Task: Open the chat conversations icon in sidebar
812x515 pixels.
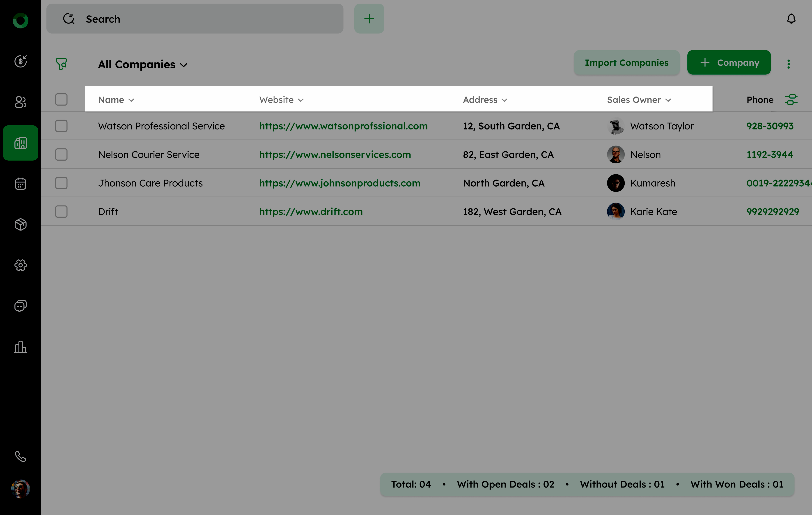Action: [21, 306]
